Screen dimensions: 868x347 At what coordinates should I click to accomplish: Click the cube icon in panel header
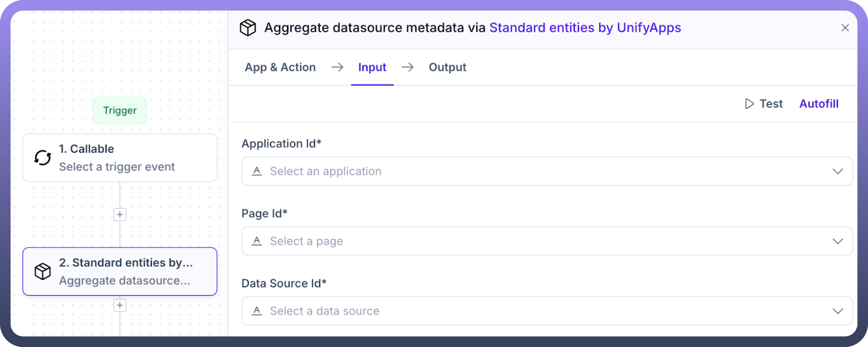pos(248,28)
